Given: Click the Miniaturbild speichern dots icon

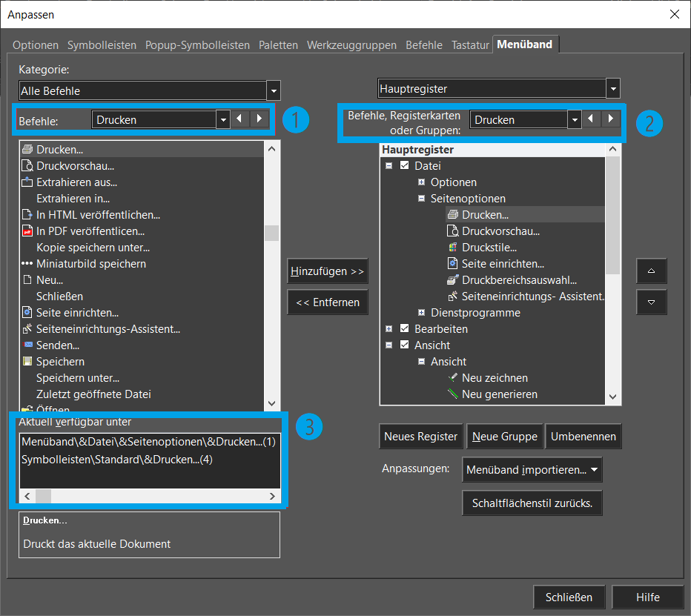Looking at the screenshot, I should pos(27,263).
